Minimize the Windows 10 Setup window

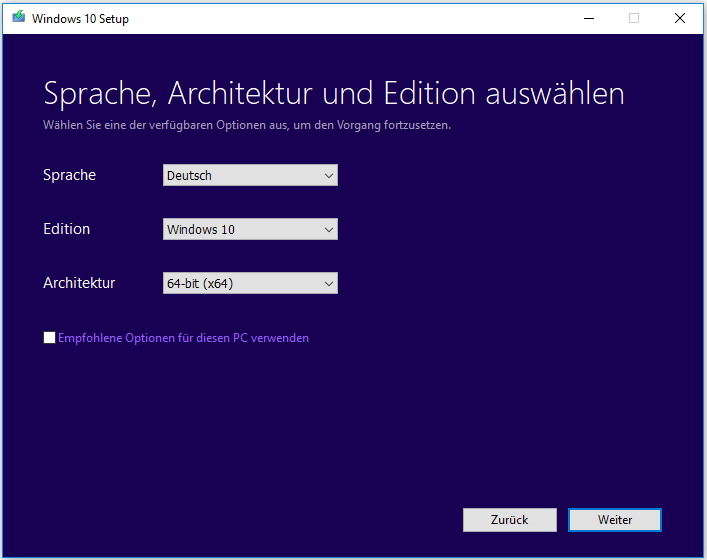point(587,18)
